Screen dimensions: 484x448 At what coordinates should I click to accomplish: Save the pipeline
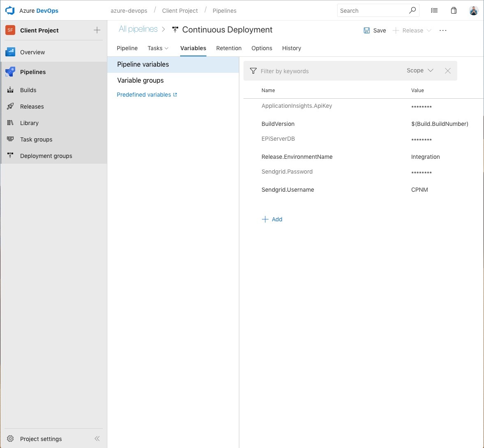(375, 30)
